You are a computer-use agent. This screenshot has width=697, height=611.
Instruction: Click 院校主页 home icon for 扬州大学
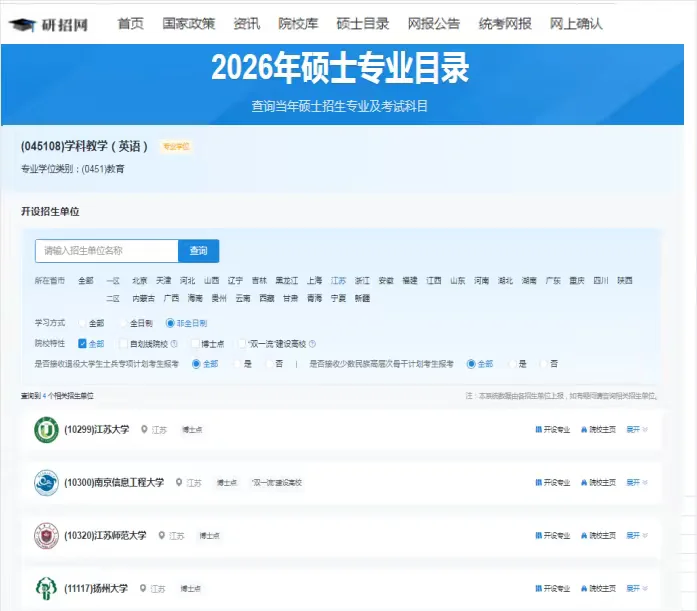tap(584, 588)
